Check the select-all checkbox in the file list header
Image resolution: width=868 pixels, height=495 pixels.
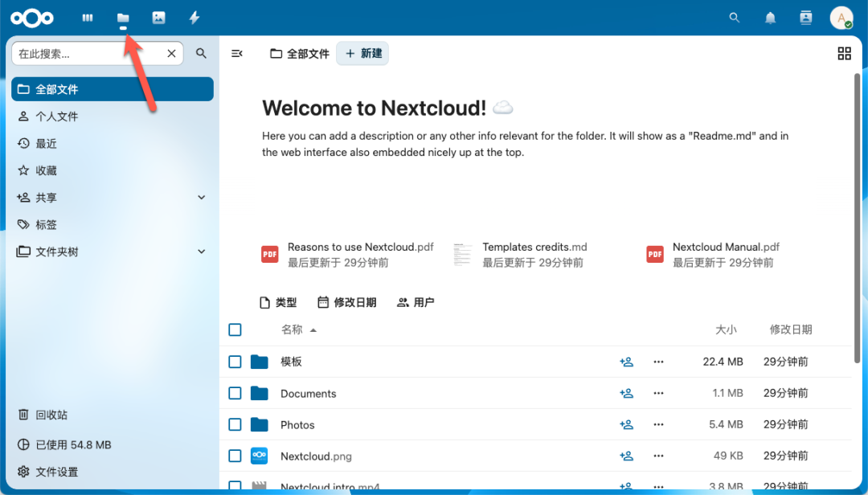coord(235,329)
